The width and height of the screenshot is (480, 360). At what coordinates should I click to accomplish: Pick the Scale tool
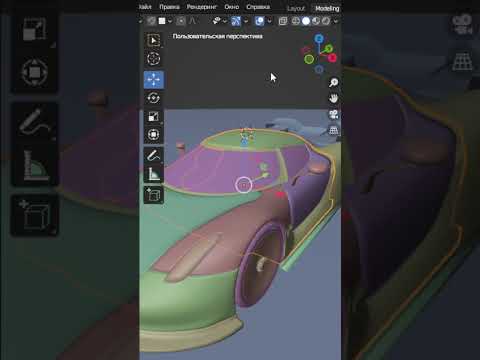154,117
